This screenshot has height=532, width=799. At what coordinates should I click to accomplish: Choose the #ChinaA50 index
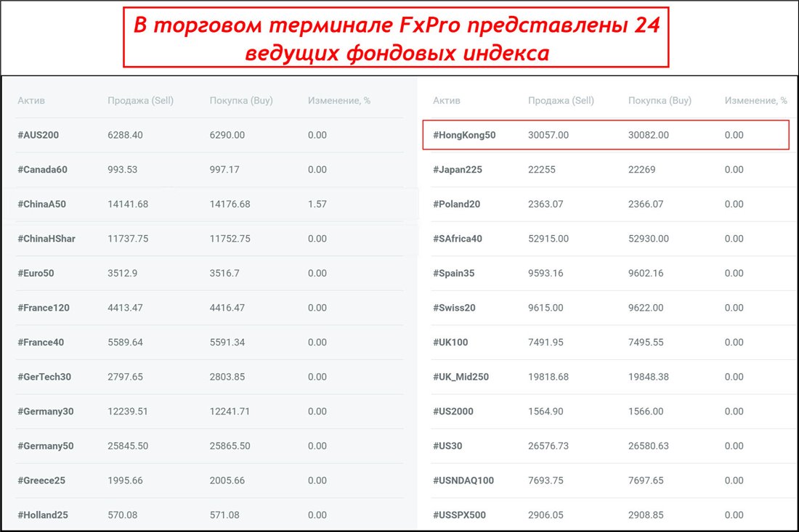click(x=42, y=204)
